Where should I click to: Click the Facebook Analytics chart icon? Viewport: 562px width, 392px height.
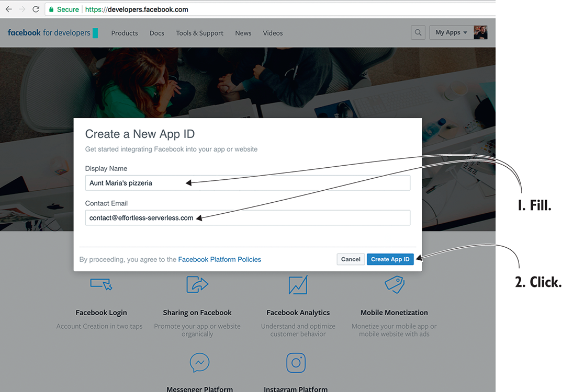tap(298, 285)
